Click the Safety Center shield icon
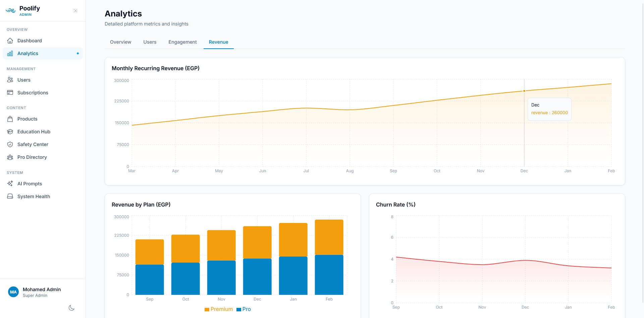The height and width of the screenshot is (318, 644). click(x=10, y=144)
